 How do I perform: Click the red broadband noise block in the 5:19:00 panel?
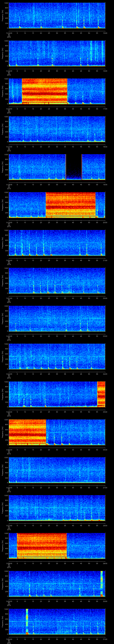pyautogui.click(x=71, y=205)
